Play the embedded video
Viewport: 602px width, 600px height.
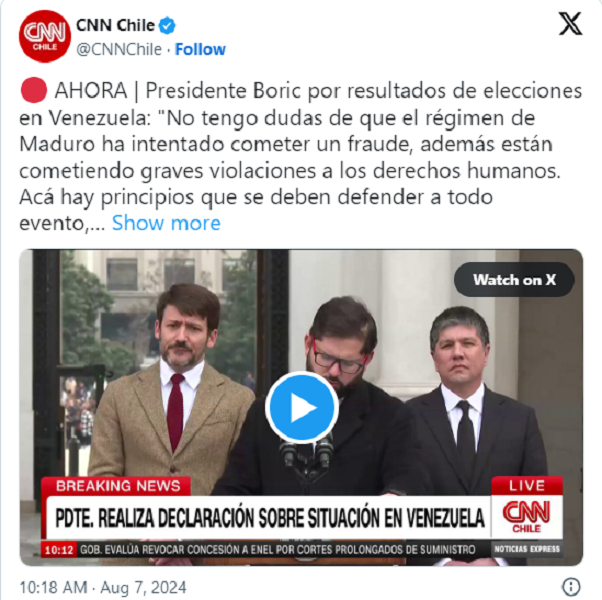click(302, 408)
